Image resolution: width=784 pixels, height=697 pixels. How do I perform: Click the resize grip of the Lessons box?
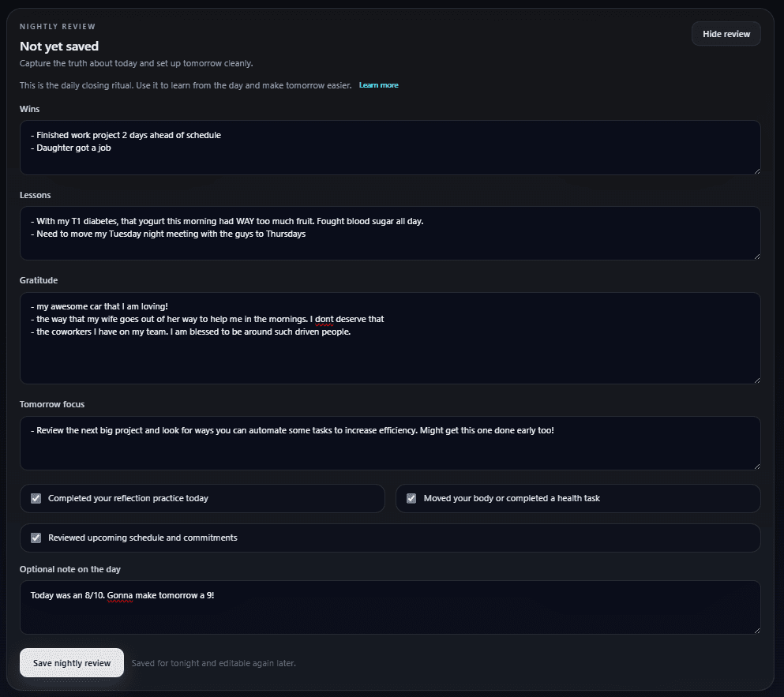[x=756, y=257]
